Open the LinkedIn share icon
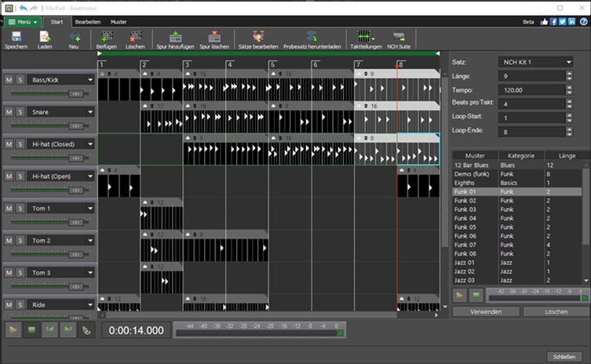 coord(572,22)
